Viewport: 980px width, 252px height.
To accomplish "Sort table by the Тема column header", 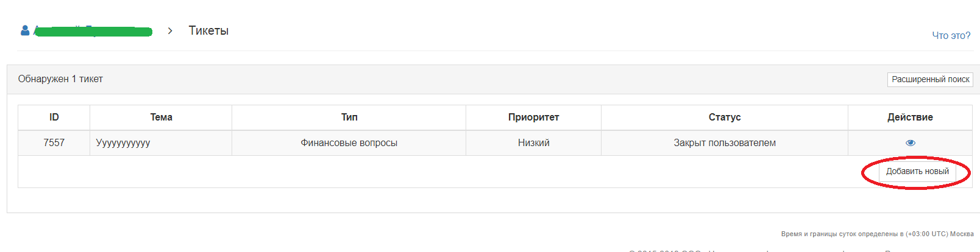I will point(161,117).
